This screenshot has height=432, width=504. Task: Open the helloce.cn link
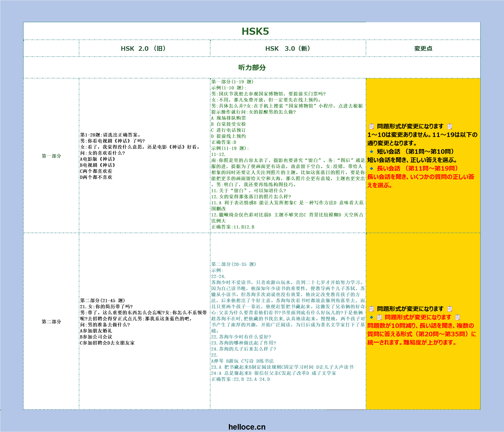click(247, 427)
